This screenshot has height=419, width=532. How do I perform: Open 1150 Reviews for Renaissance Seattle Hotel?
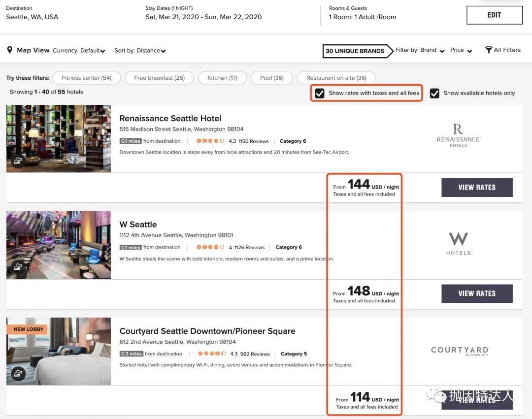point(254,141)
